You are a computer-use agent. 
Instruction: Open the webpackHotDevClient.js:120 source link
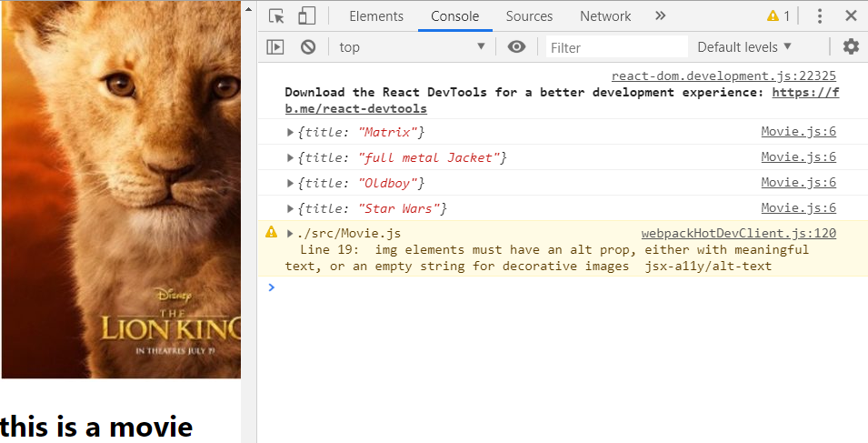point(738,234)
